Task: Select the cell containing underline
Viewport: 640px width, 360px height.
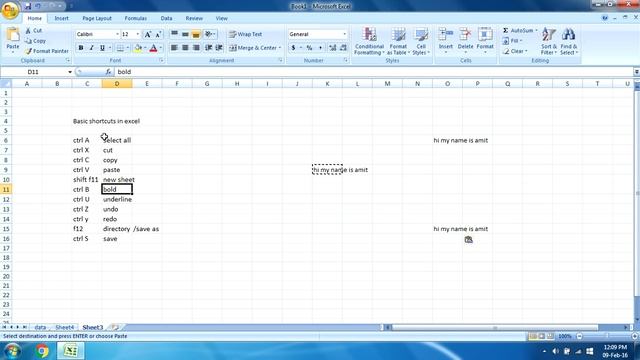Action: pos(117,199)
